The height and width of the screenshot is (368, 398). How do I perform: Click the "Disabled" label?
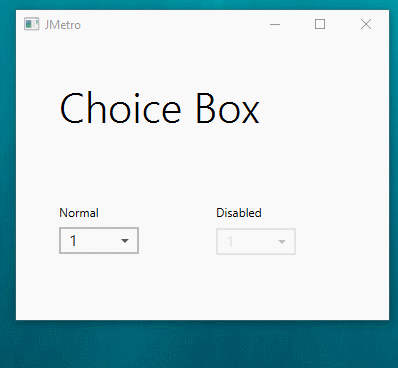click(239, 213)
